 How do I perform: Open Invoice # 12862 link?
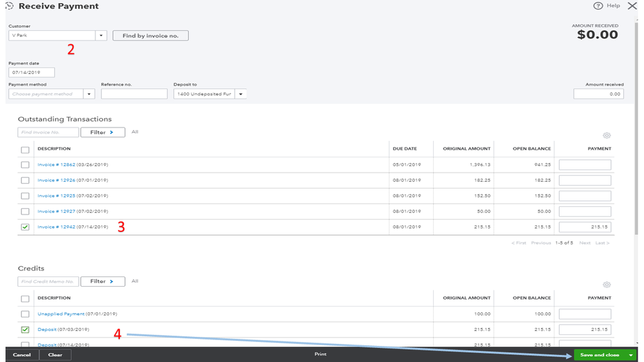click(x=56, y=165)
